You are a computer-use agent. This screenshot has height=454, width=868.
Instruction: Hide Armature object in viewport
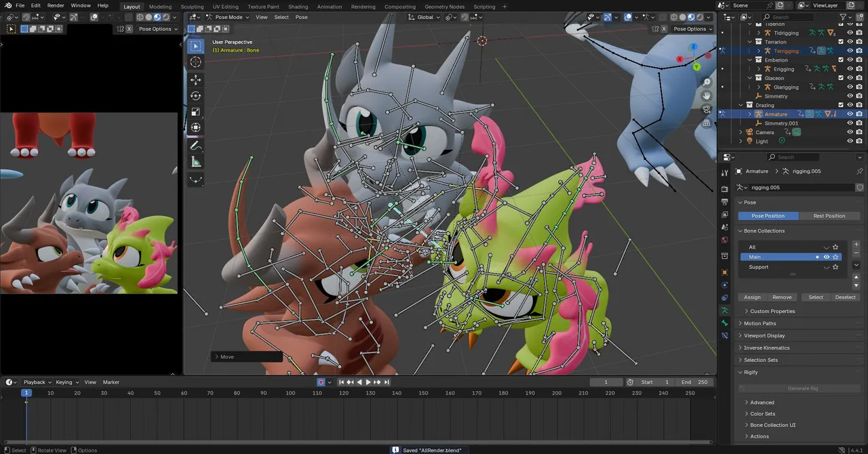click(x=850, y=114)
